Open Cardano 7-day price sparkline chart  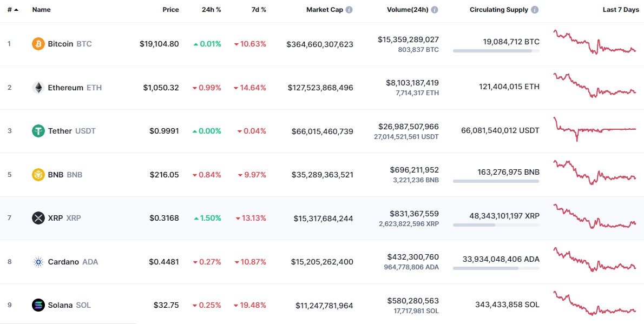pyautogui.click(x=595, y=260)
